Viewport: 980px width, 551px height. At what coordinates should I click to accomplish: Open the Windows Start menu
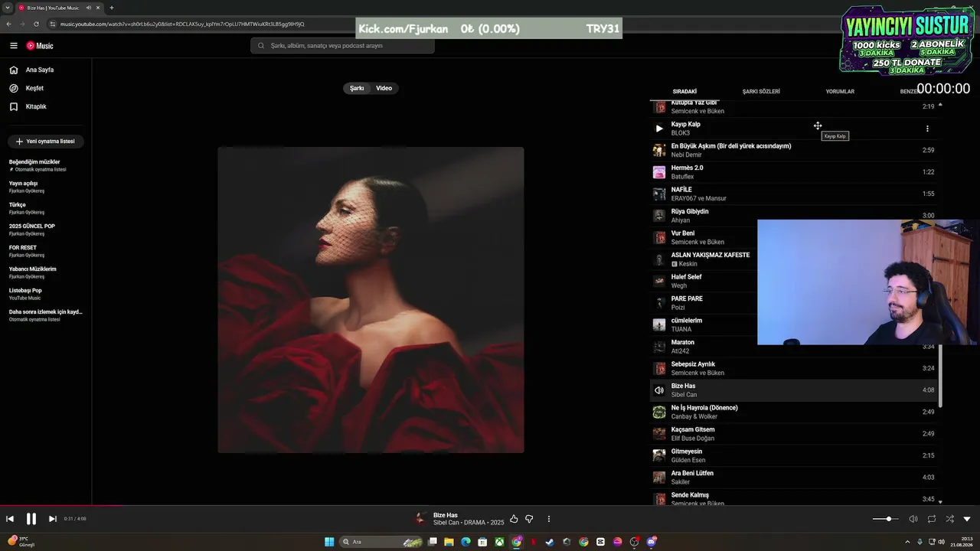coord(329,542)
